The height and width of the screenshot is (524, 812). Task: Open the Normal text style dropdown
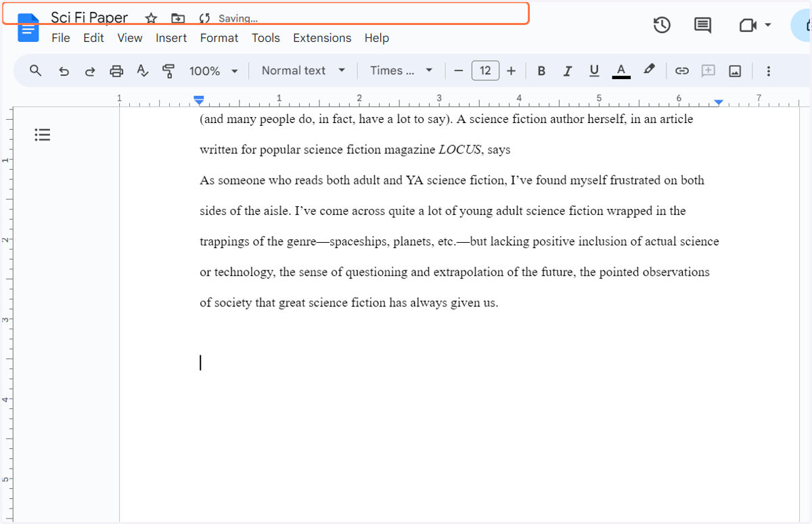[x=303, y=70]
